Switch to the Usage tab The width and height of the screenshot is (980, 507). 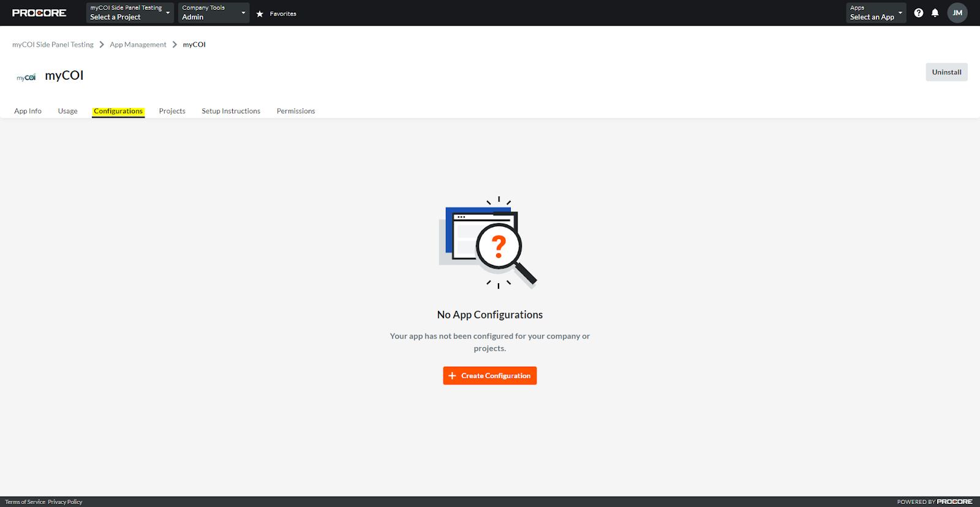[68, 111]
